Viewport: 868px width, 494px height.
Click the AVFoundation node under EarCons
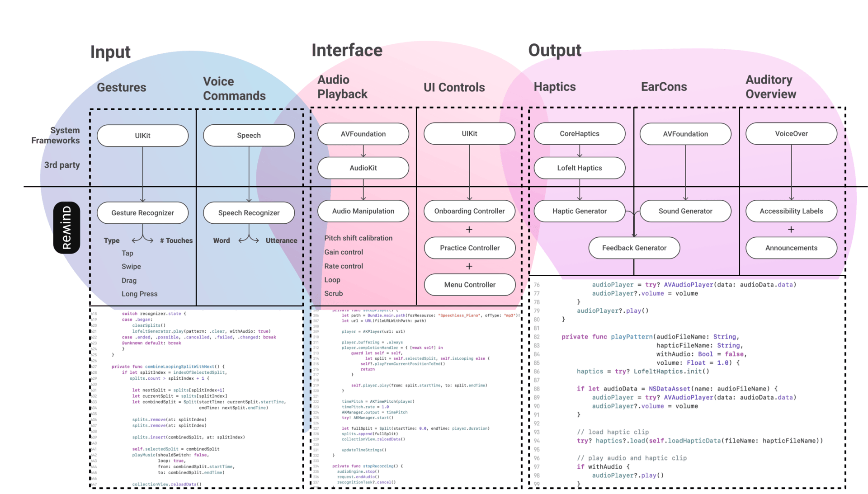pyautogui.click(x=685, y=134)
